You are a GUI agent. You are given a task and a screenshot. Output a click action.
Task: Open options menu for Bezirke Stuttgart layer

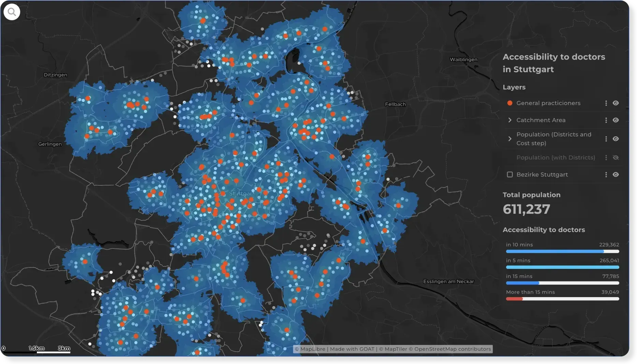coord(606,175)
